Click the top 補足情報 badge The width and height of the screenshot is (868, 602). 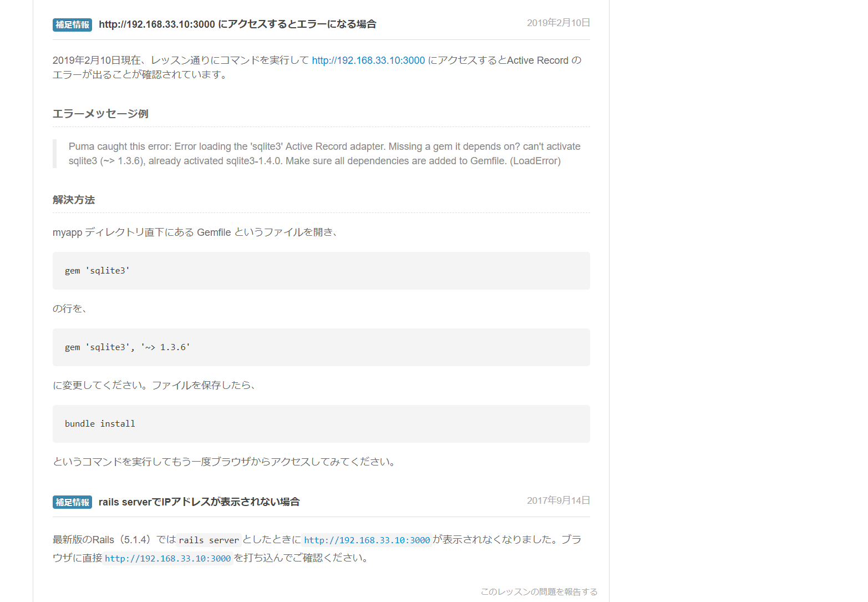point(72,24)
